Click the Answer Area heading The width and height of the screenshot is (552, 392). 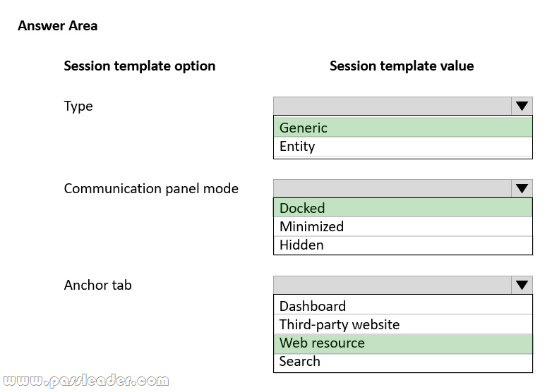coord(58,26)
